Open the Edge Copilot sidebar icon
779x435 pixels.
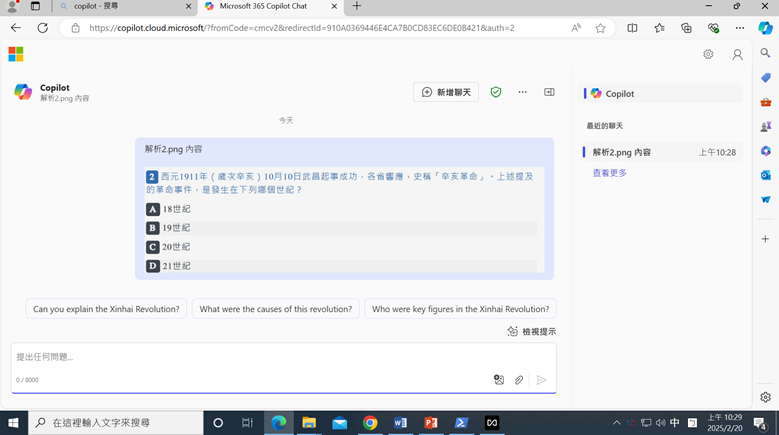pyautogui.click(x=765, y=28)
